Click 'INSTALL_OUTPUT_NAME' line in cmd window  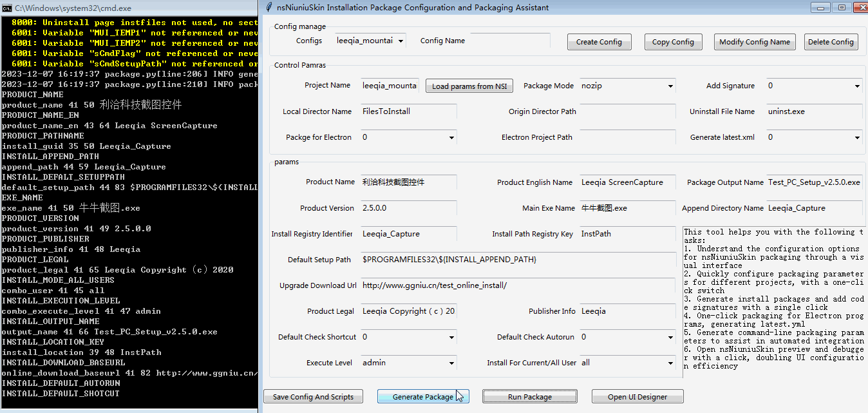coord(50,322)
